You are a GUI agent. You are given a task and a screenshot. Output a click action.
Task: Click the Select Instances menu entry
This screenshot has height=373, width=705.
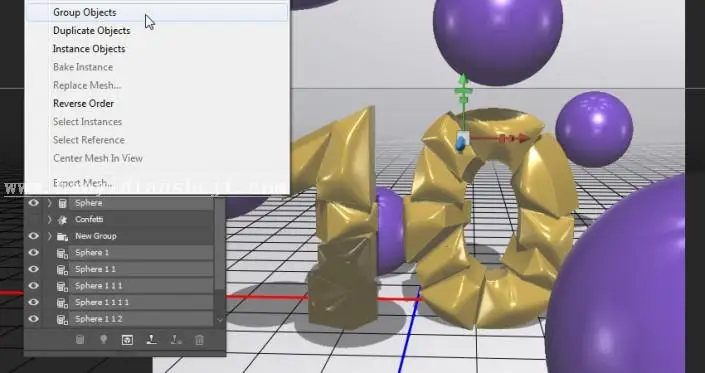tap(87, 122)
